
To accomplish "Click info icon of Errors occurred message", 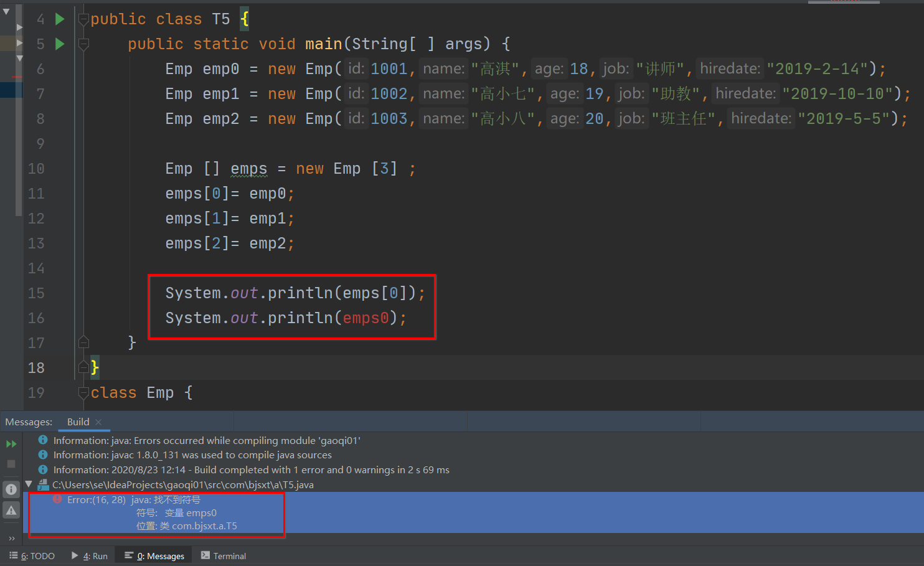I will (x=43, y=440).
